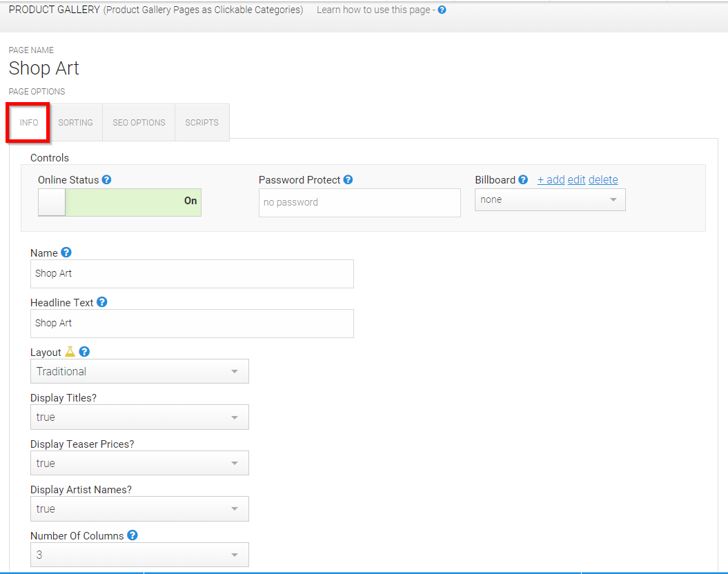Image resolution: width=728 pixels, height=574 pixels.
Task: Open help icon next to Name label
Action: click(x=66, y=253)
